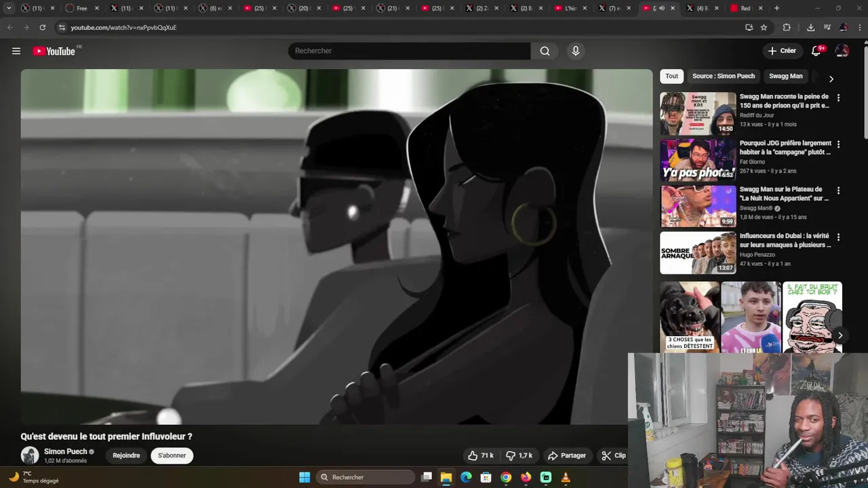
Task: Close the Free browser tab
Action: click(96, 8)
